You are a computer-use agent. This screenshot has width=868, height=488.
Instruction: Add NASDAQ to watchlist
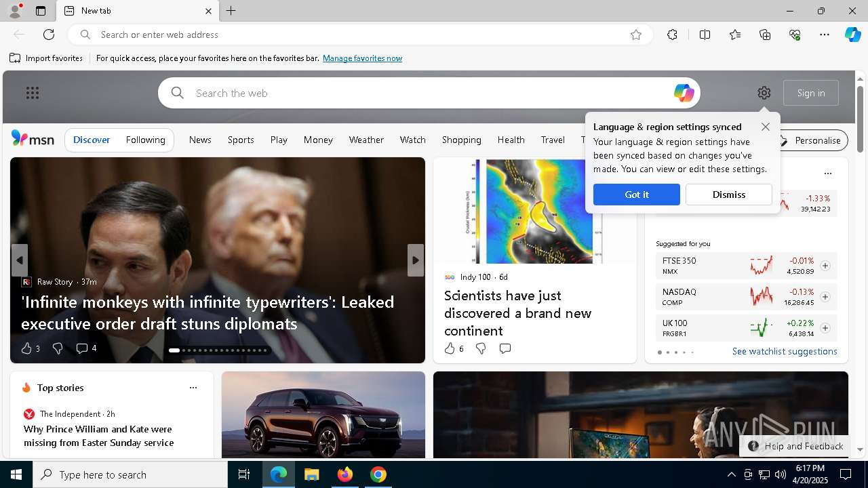(825, 297)
